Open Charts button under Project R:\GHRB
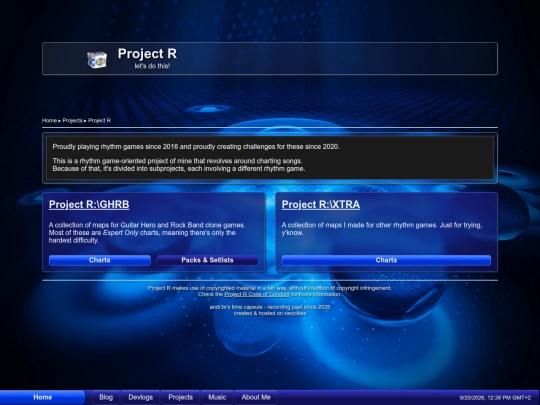 point(100,260)
